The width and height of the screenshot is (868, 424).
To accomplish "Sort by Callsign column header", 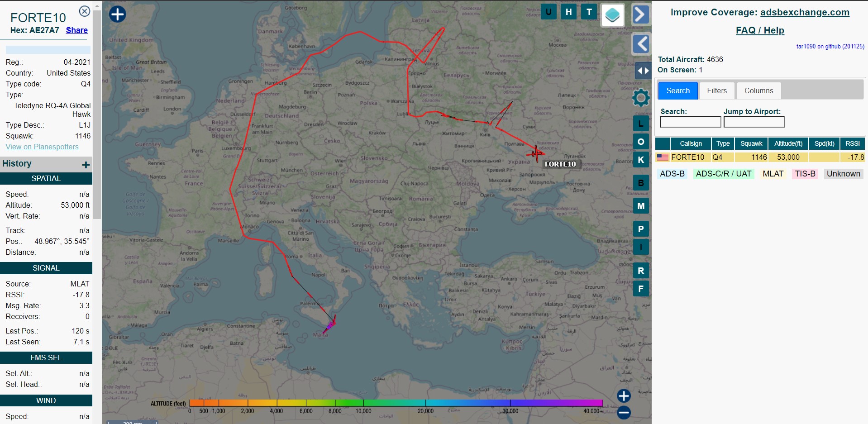I will 691,143.
